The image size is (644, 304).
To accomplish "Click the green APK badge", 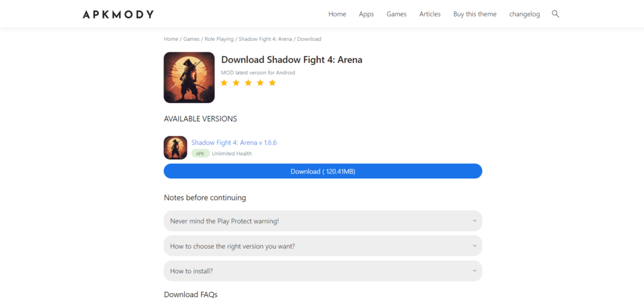I will 200,154.
